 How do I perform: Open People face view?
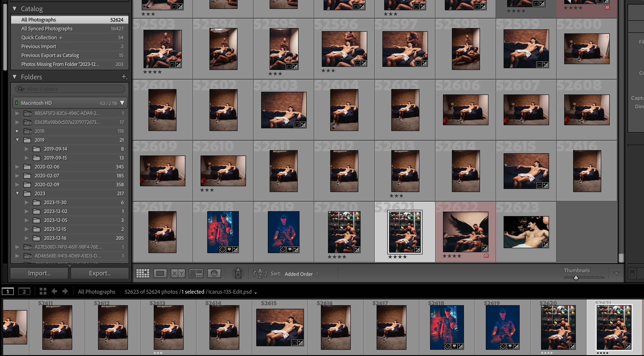[214, 273]
